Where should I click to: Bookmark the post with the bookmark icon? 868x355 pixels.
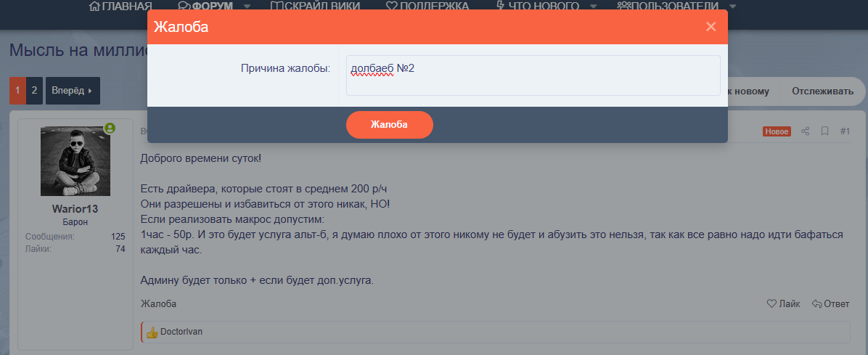click(824, 131)
